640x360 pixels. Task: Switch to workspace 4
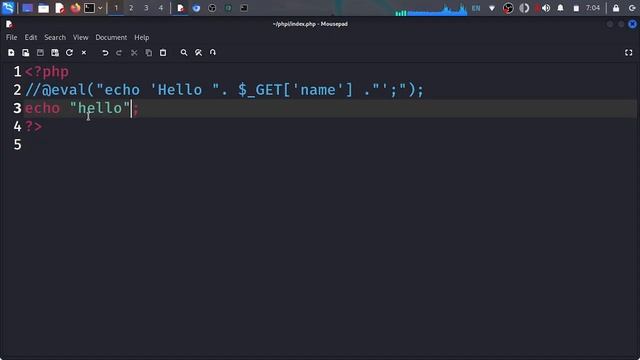point(161,8)
